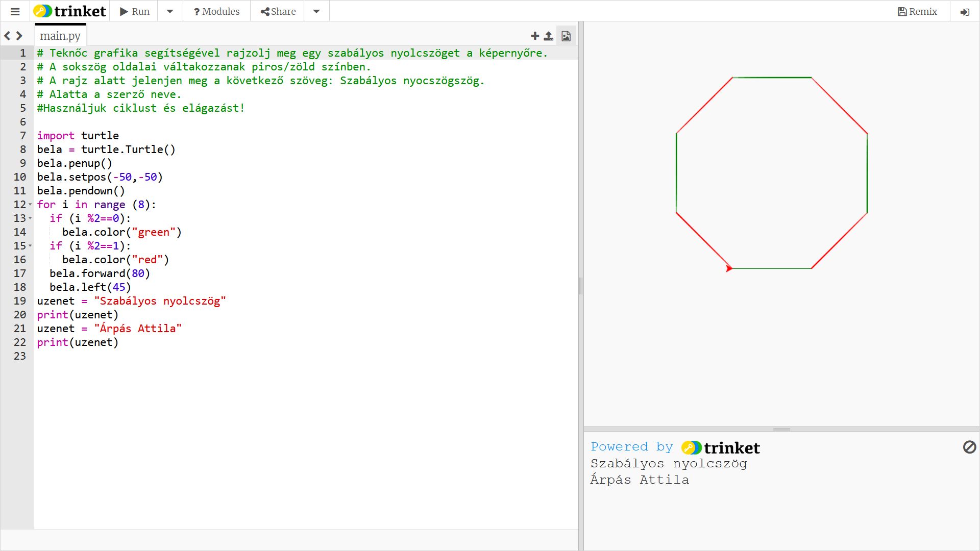Screen dimensions: 980x551
Task: Run the Python code
Action: click(135, 11)
